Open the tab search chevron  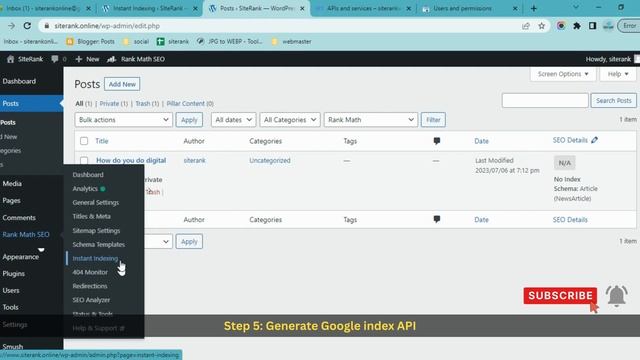tap(576, 7)
